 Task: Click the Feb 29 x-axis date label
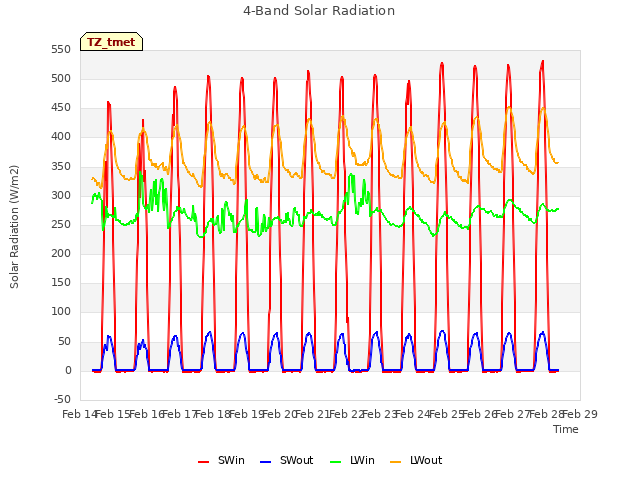point(581,414)
